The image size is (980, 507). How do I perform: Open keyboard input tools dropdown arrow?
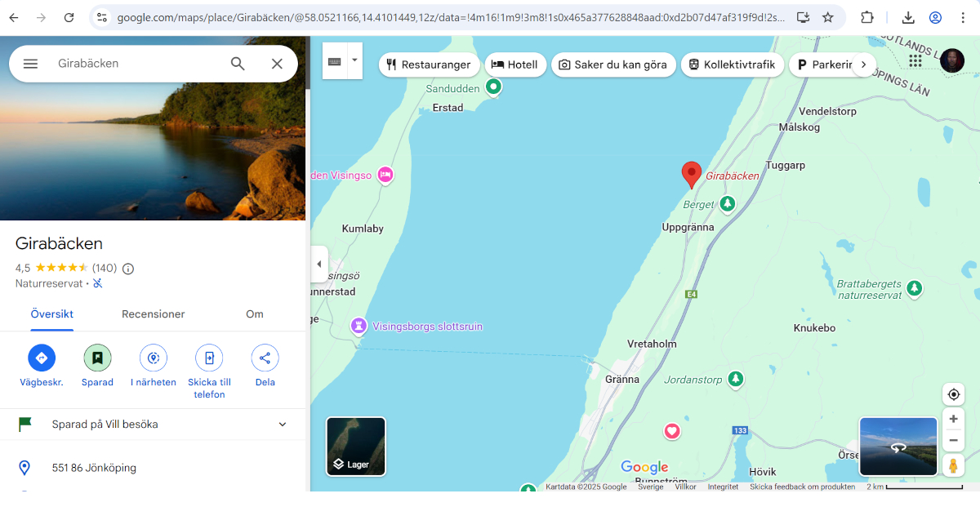[x=354, y=60]
